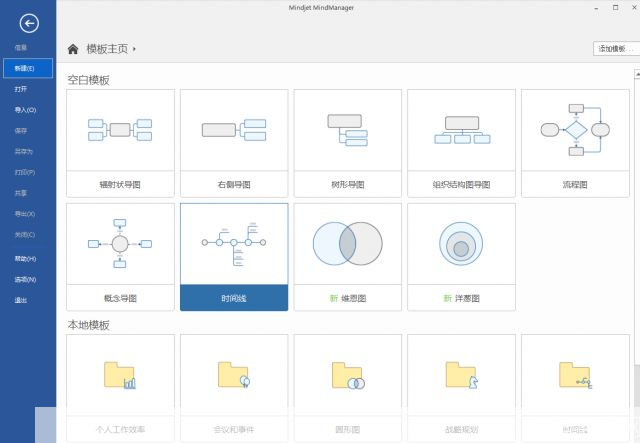Open the 打印(P) sidebar entry
Screen dimensions: 640x443
coord(25,172)
